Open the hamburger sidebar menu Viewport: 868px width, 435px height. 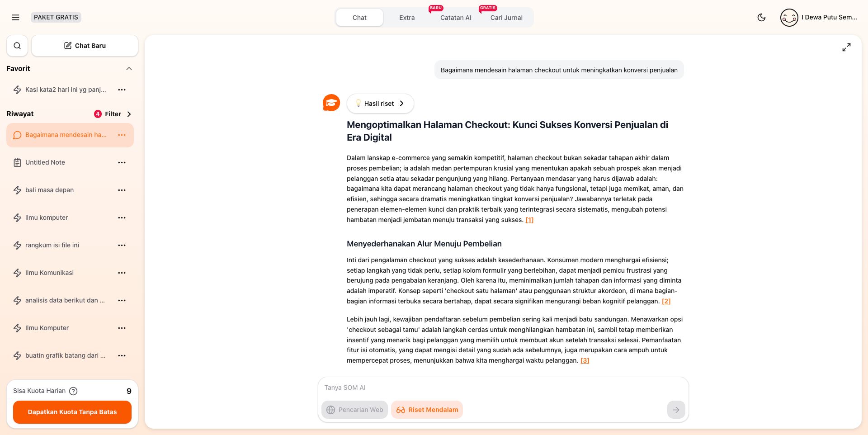15,18
